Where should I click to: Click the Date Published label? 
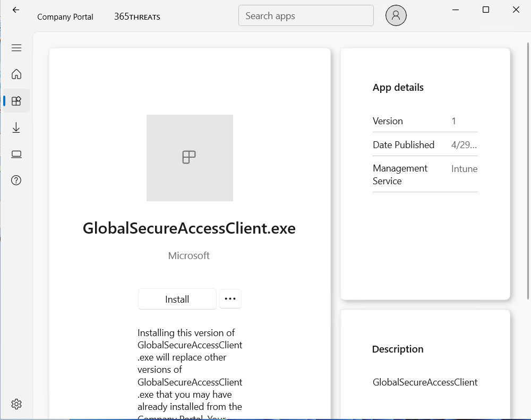coord(404,145)
